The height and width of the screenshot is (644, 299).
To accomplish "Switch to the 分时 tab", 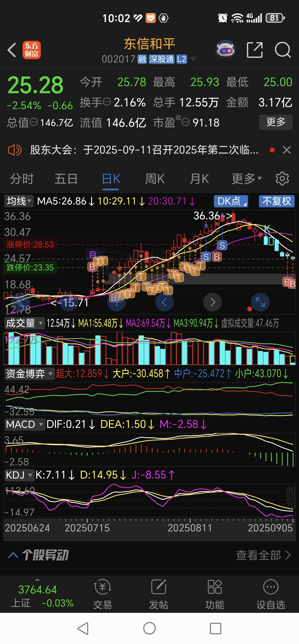I will pos(22,179).
